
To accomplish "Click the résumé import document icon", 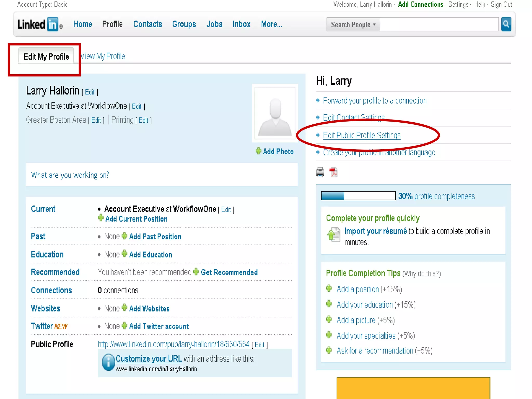I will [334, 234].
